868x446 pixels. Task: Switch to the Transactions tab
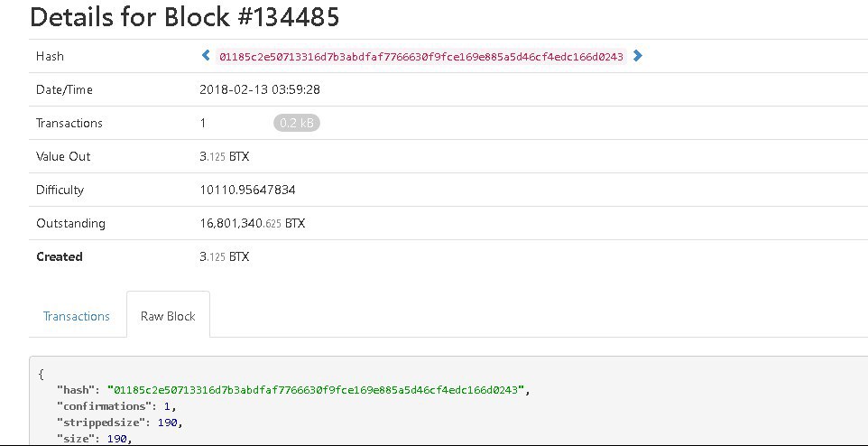click(77, 316)
